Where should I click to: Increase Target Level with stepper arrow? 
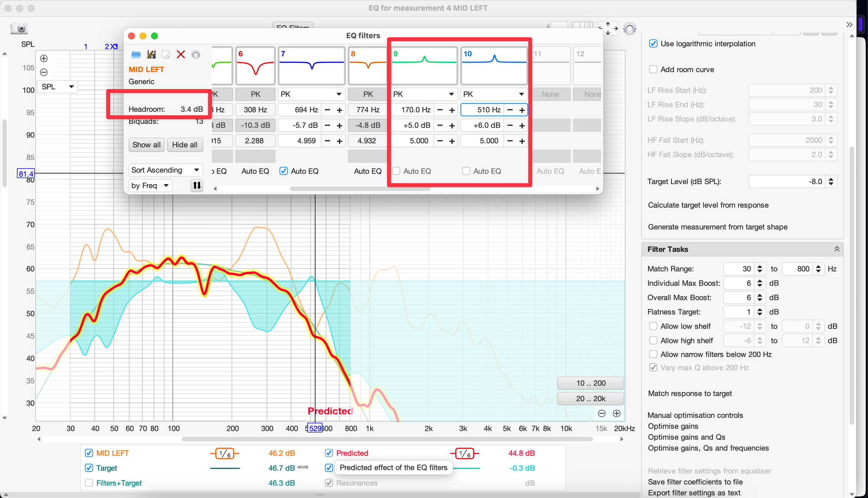pyautogui.click(x=831, y=179)
